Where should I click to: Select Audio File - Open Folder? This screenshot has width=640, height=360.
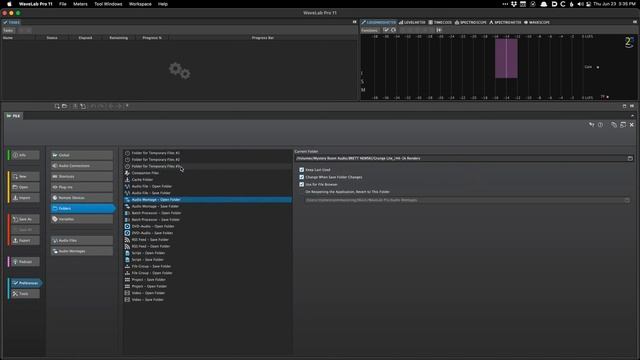tap(207, 186)
